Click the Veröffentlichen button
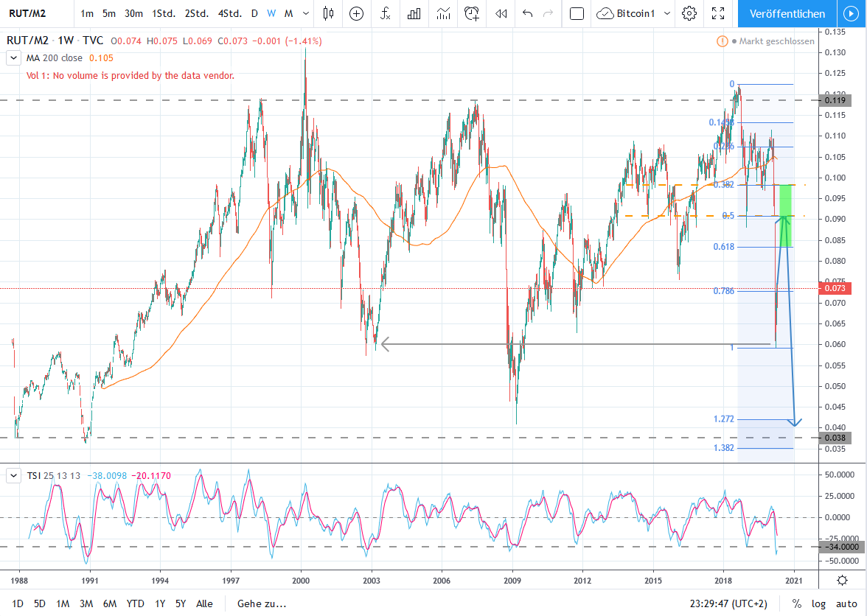The image size is (867, 616). pyautogui.click(x=787, y=13)
